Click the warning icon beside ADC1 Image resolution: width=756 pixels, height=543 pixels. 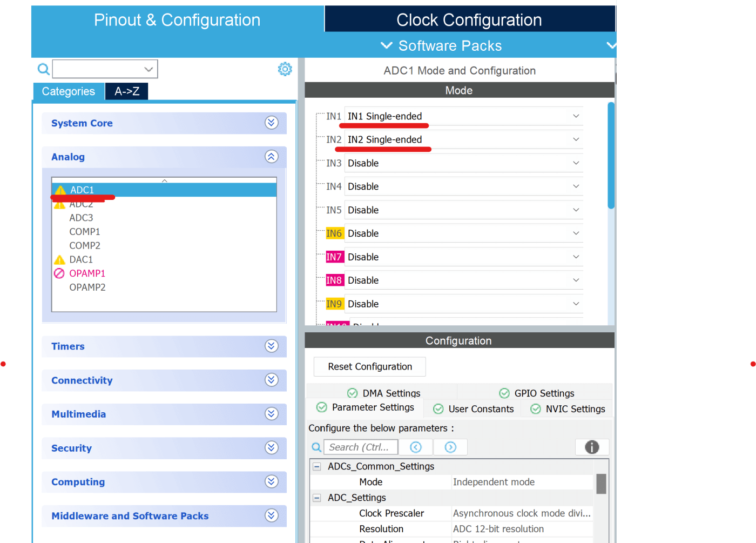point(60,190)
